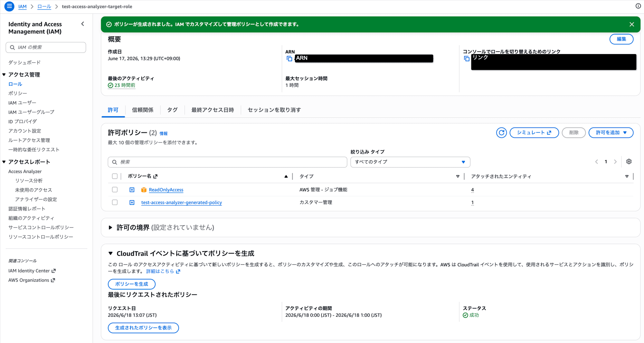Select all policies checkbox in header
Screen dimensions: 644x343
tap(115, 176)
